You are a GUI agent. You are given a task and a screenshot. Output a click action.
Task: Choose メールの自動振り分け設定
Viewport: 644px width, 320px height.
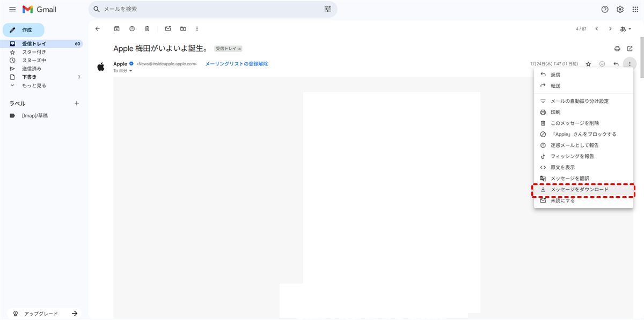[x=583, y=101]
